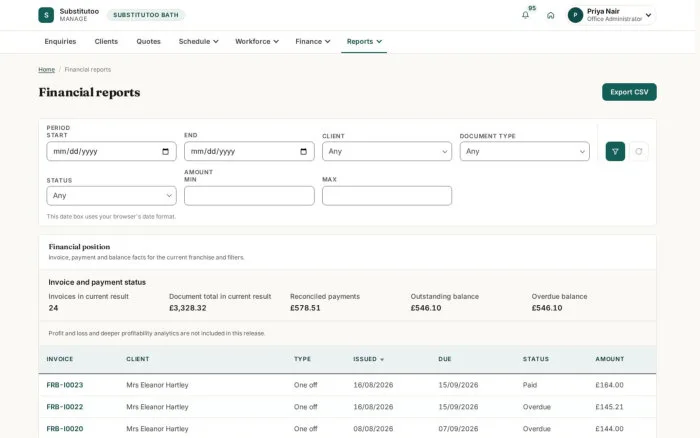
Task: Click the Financial reports page heading
Action: pos(89,92)
